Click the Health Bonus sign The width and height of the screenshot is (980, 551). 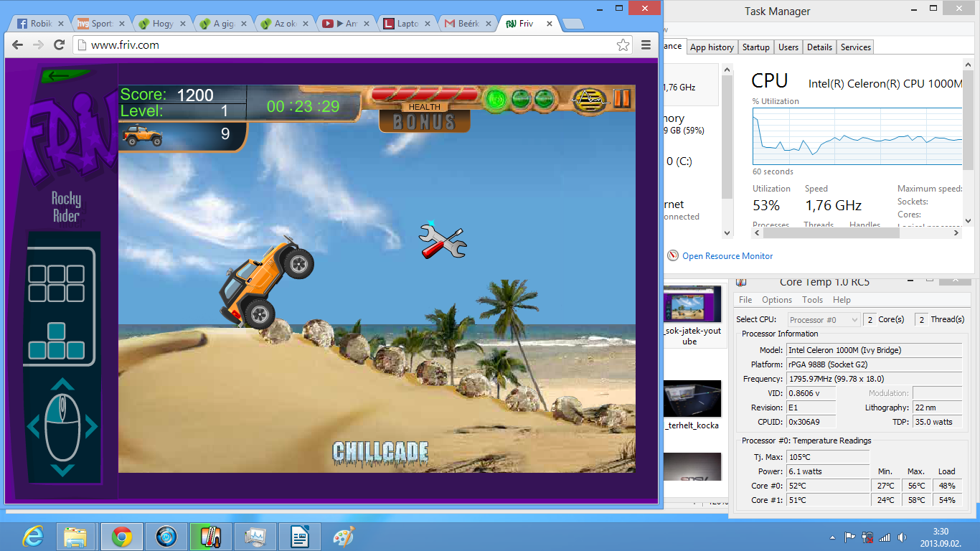click(x=425, y=118)
